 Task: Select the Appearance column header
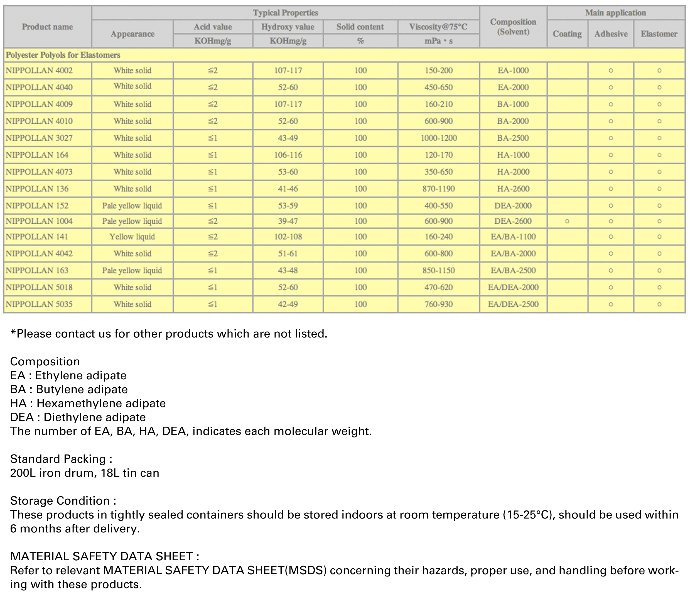[132, 34]
